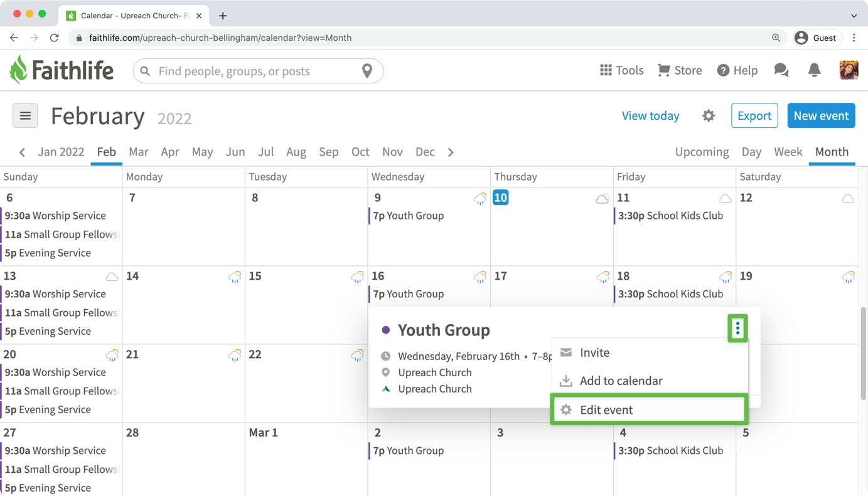Select the May month tab
The image size is (868, 496).
click(202, 152)
